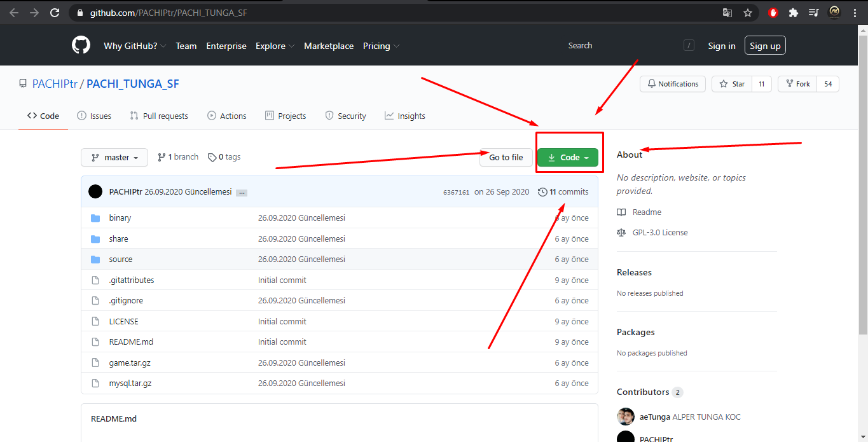Click the Sign up button
The image size is (868, 442).
(x=765, y=46)
